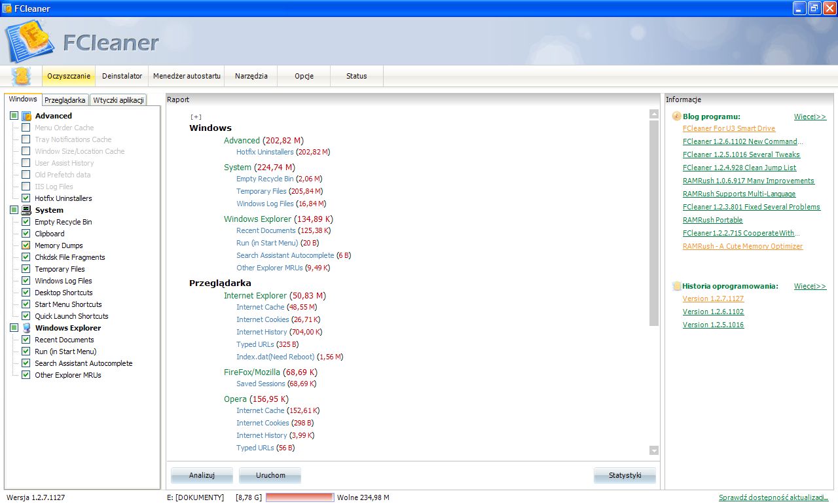Uncheck Temporary Files option
838x504 pixels.
click(26, 269)
